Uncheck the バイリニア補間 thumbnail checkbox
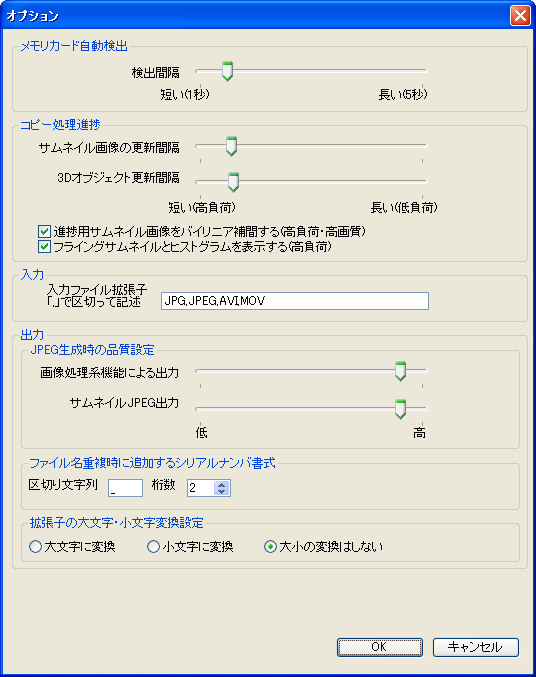 tap(44, 232)
